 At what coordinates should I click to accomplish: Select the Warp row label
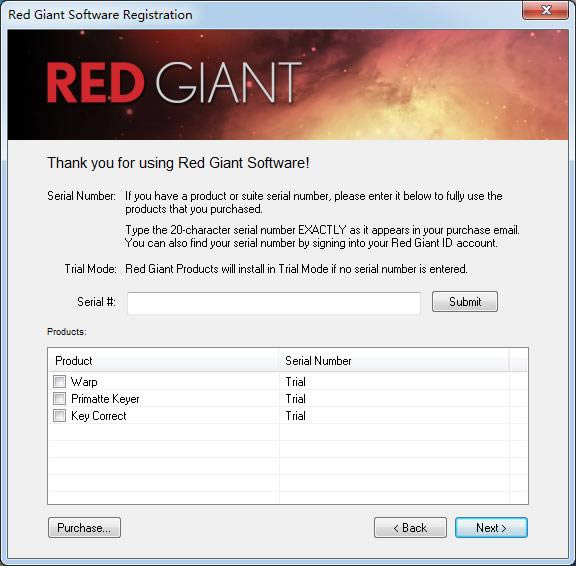pos(84,382)
